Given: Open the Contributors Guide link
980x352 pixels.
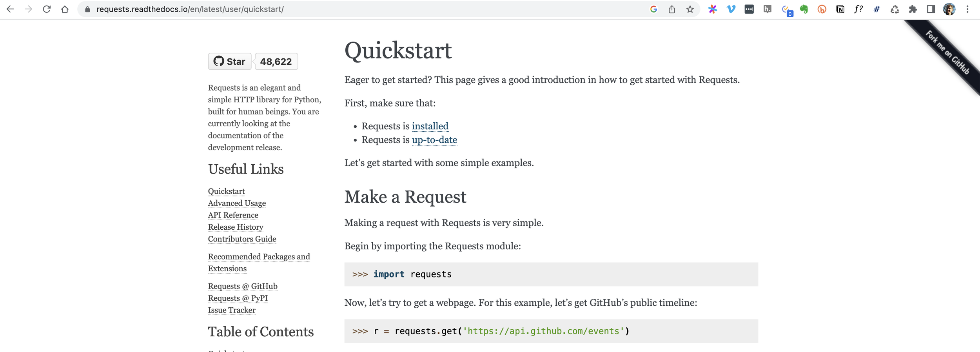Looking at the screenshot, I should pos(242,239).
